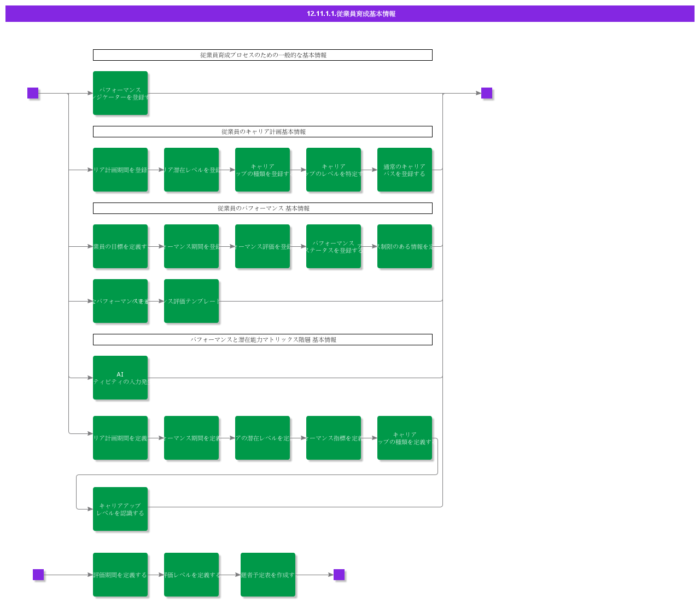The width and height of the screenshot is (700, 602).
Task: Open the ォーマンス指標を定義 box
Action: pyautogui.click(x=334, y=438)
